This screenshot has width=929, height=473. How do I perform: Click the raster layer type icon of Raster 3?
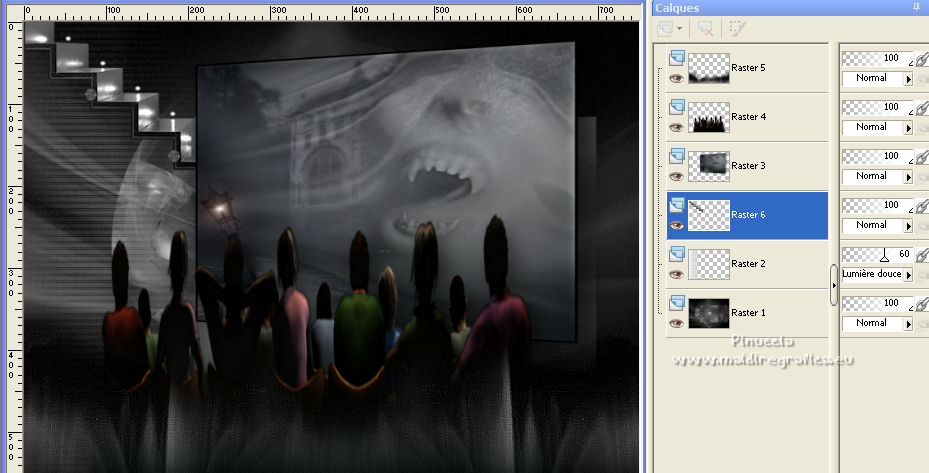coord(677,156)
